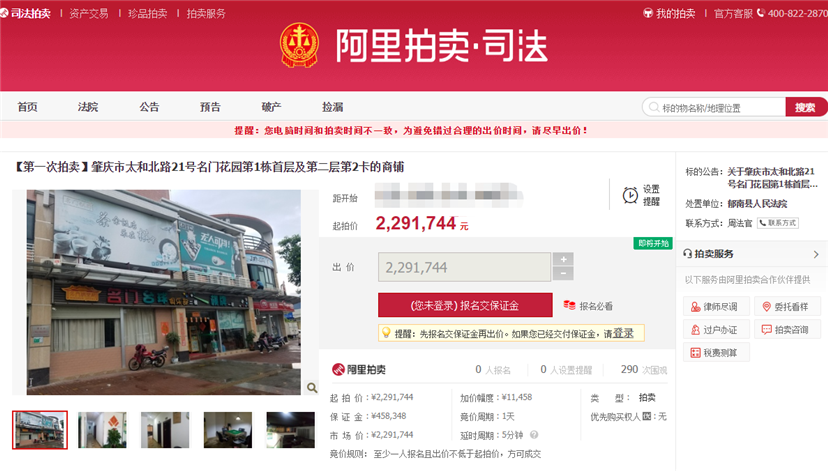Open the 预告 navigation tab

point(210,107)
